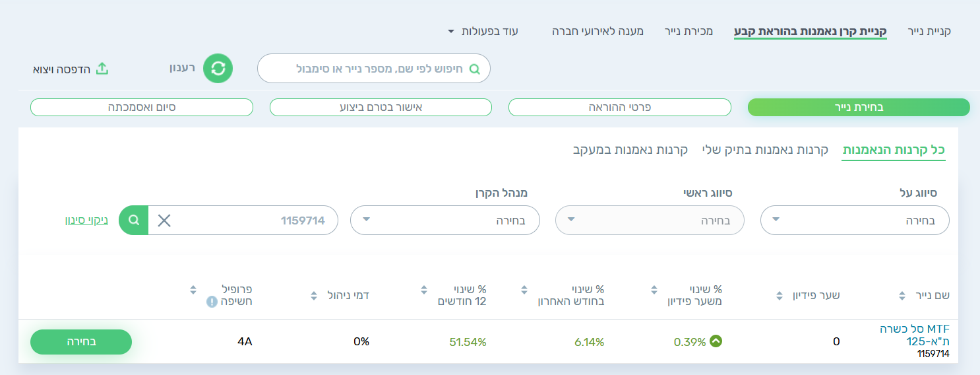Open the מנהל הקרן dropdown
Screen dimensions: 980x375
point(444,221)
